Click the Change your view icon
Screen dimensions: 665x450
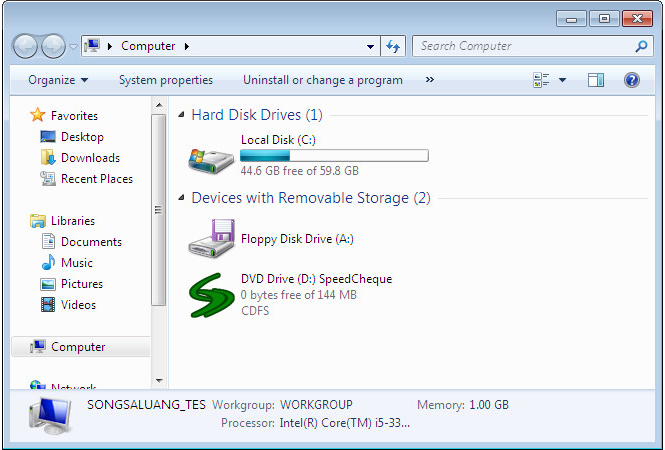(541, 80)
